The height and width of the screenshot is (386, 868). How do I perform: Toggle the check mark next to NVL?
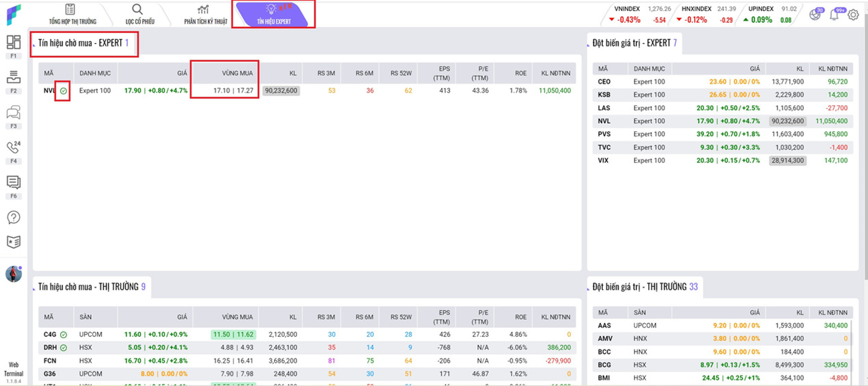(64, 91)
